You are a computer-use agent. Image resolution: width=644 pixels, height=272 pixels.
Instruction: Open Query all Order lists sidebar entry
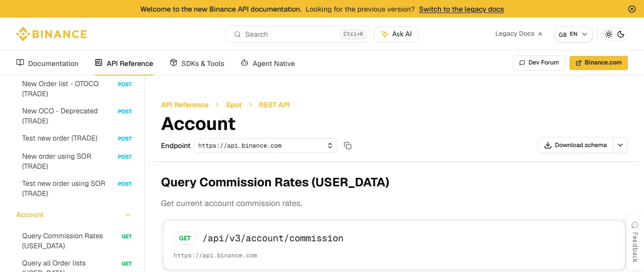(77, 265)
